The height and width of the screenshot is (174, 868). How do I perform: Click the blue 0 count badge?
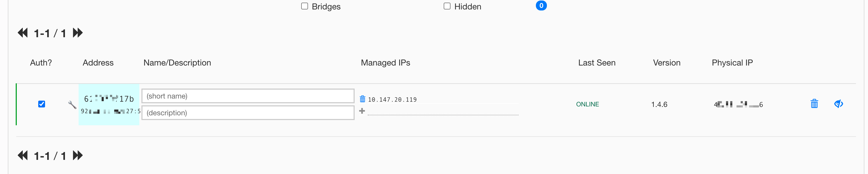click(541, 6)
